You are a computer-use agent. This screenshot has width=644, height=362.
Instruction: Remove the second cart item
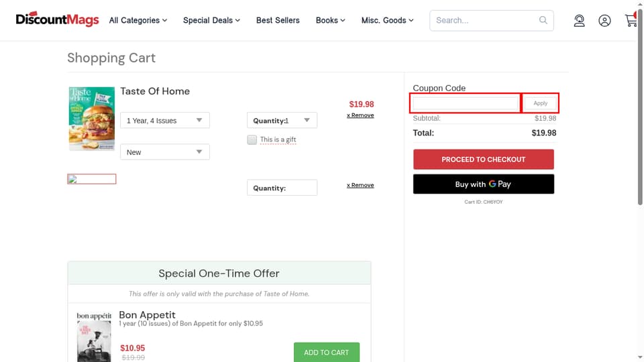[x=360, y=185]
